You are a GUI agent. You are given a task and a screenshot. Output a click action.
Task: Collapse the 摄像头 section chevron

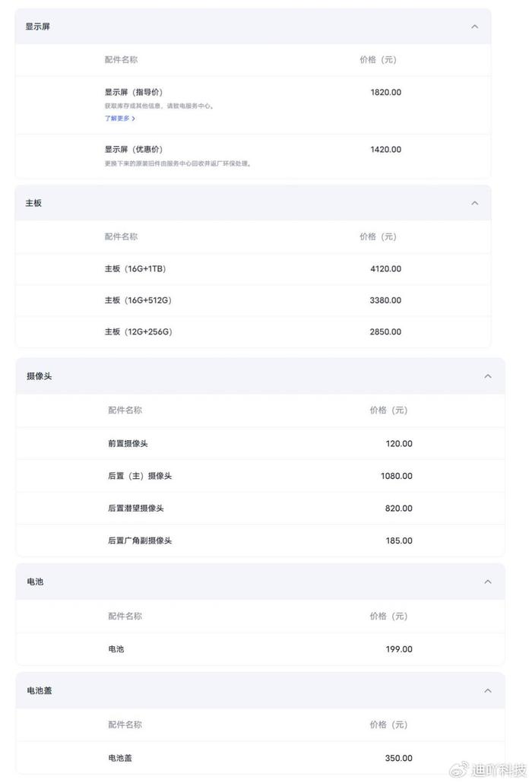point(488,376)
